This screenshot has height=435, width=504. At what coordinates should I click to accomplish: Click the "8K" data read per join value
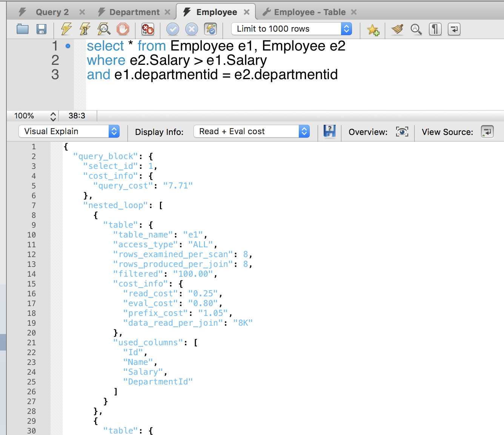click(x=243, y=323)
